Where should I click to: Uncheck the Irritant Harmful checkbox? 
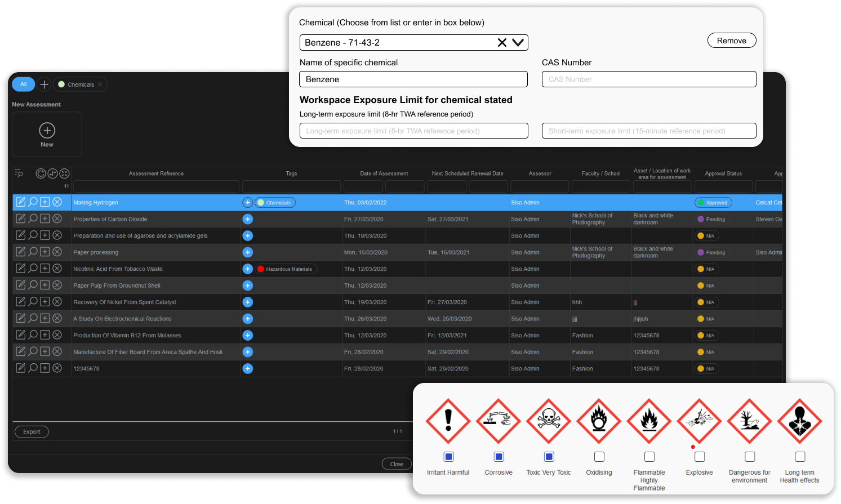click(448, 457)
